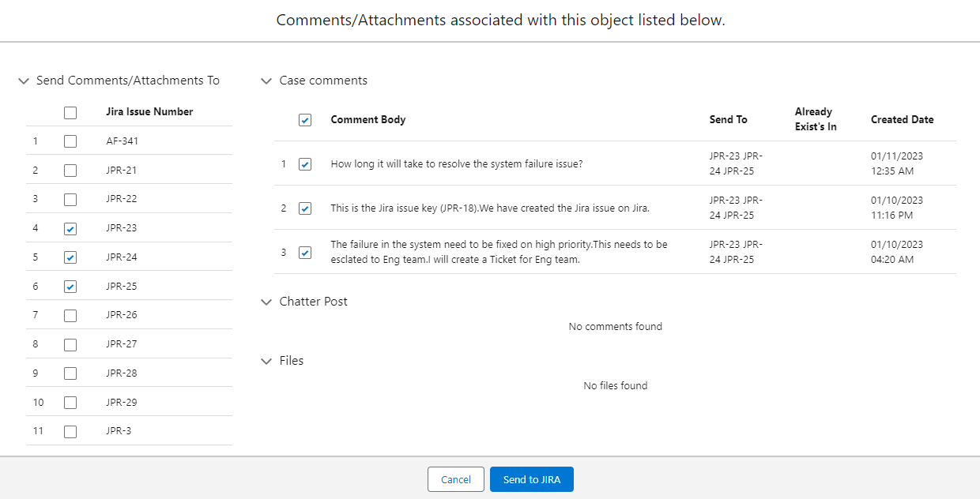Click the 01/11/2023 12:35 AM created date
Screen dimensions: 980x499
coord(897,163)
